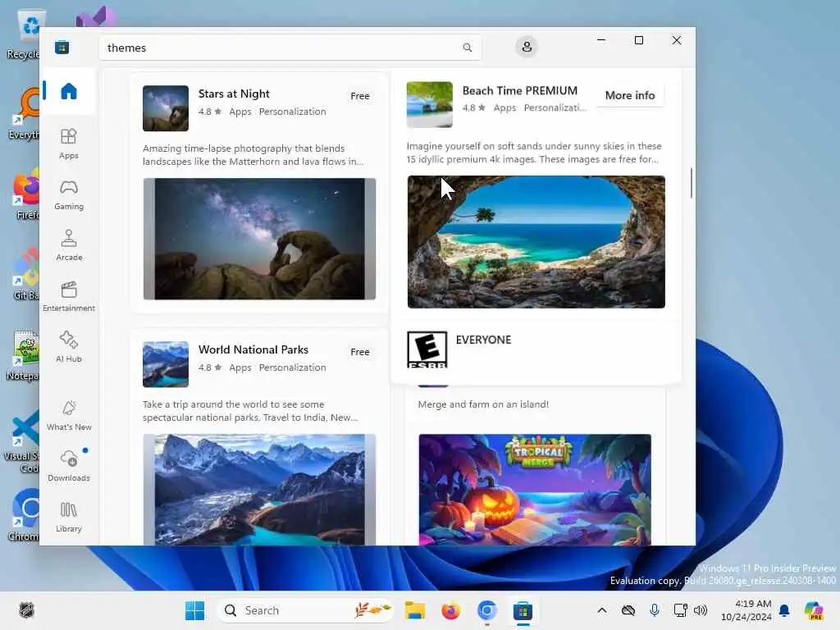
Task: Open the notifications bell icon
Action: 784,610
